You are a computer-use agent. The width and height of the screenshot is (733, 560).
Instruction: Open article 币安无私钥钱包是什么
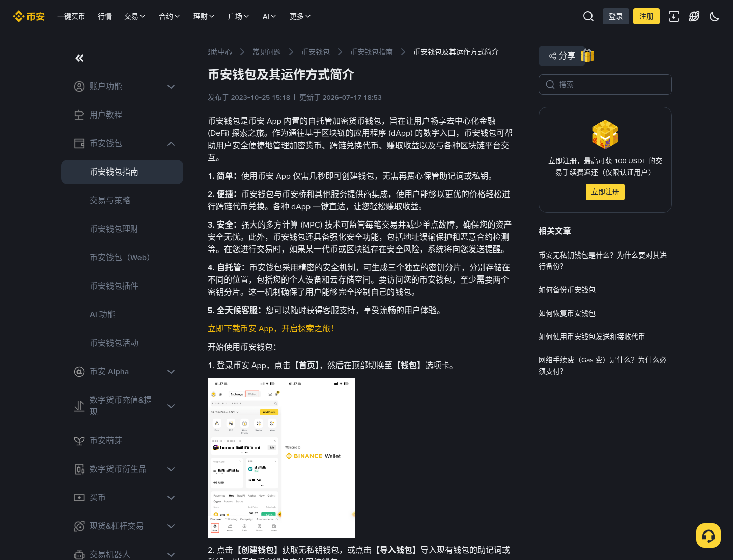(603, 261)
